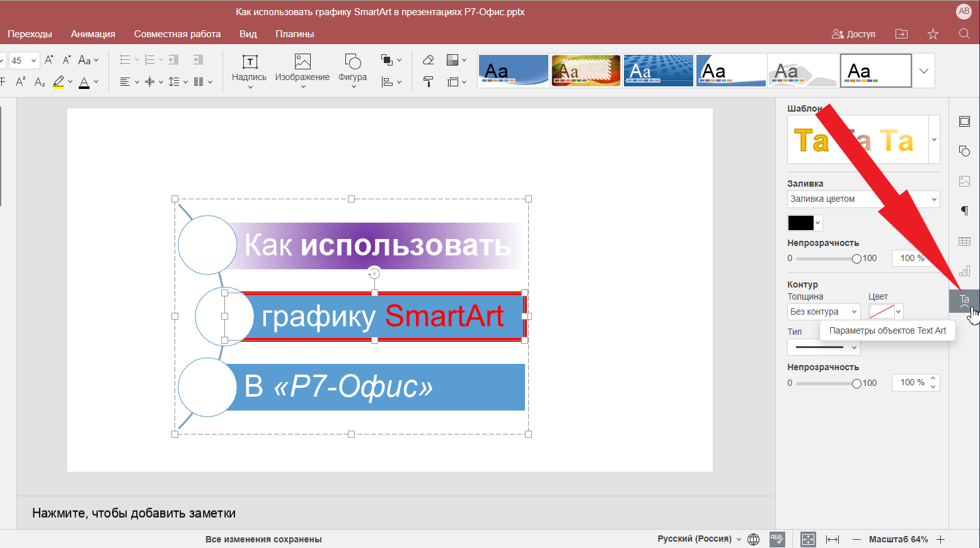
Task: Open the outline Тип line style dropdown
Action: (x=824, y=347)
